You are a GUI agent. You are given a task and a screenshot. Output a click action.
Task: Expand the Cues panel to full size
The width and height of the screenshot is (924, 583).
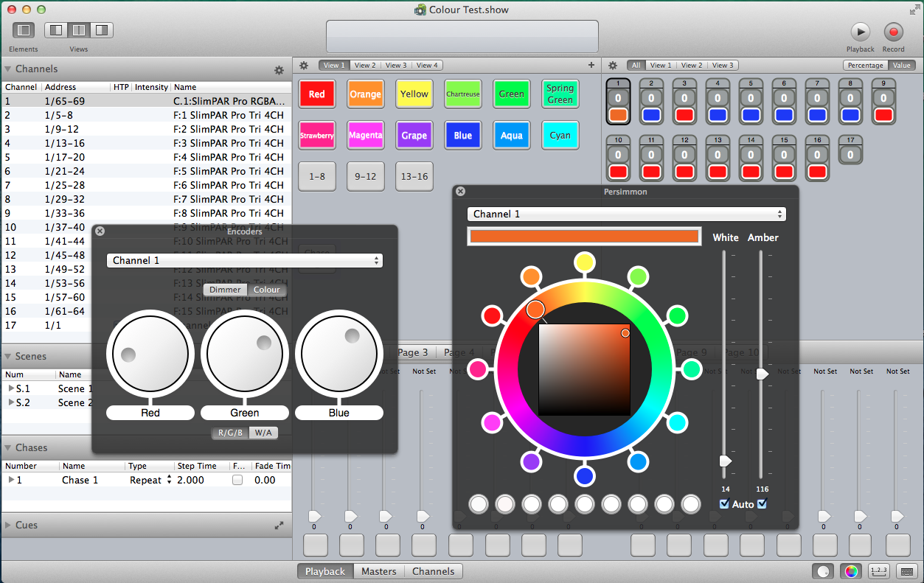[279, 526]
